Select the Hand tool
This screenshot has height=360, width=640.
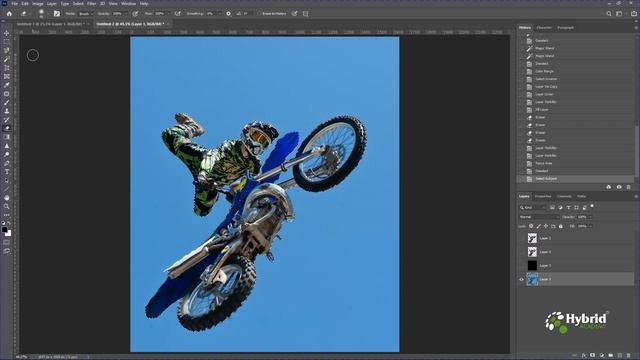(7, 198)
